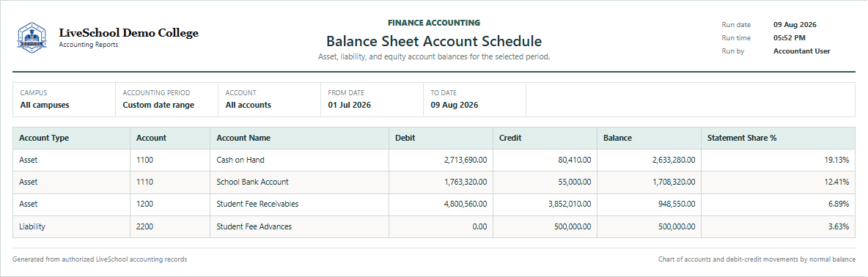Click the footer note on chart of accounts
Viewport: 868px width, 277px height.
pyautogui.click(x=757, y=259)
